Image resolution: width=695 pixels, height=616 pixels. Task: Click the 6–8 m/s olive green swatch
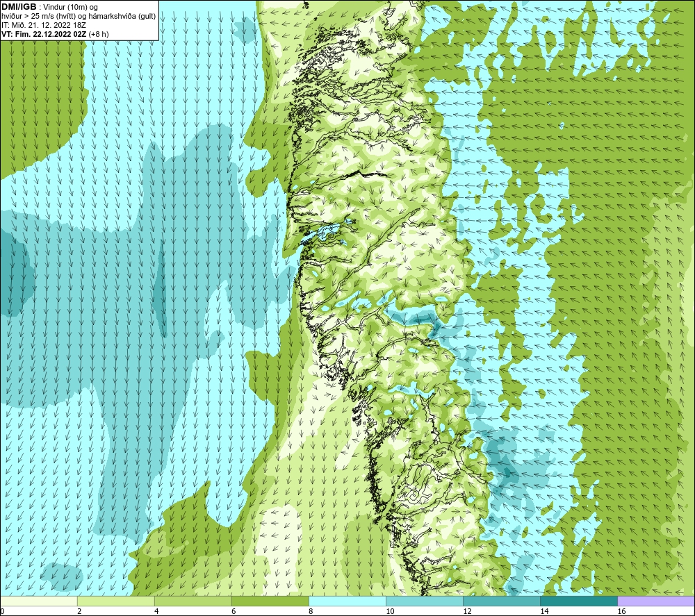pyautogui.click(x=270, y=601)
